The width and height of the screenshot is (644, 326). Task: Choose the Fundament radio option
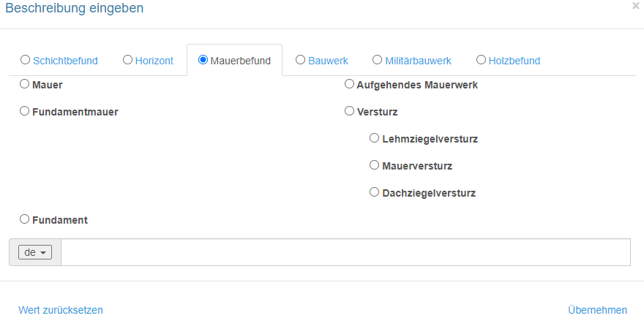pyautogui.click(x=25, y=219)
